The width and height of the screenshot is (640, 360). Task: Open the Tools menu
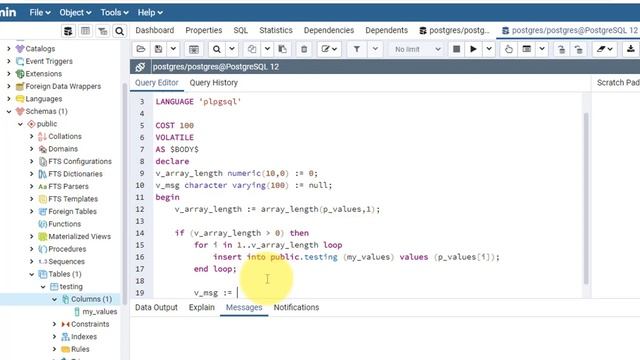pos(114,13)
